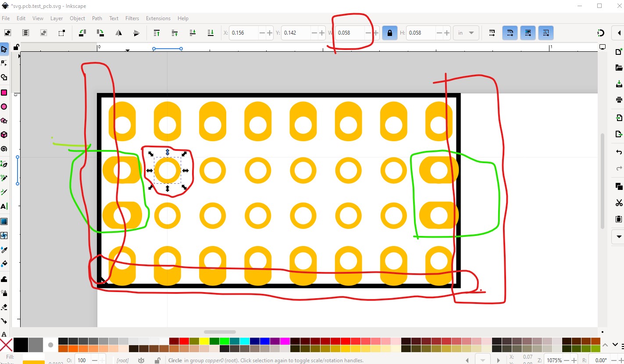This screenshot has height=364, width=624.
Task: Select the Color dropper tool
Action: click(4, 250)
